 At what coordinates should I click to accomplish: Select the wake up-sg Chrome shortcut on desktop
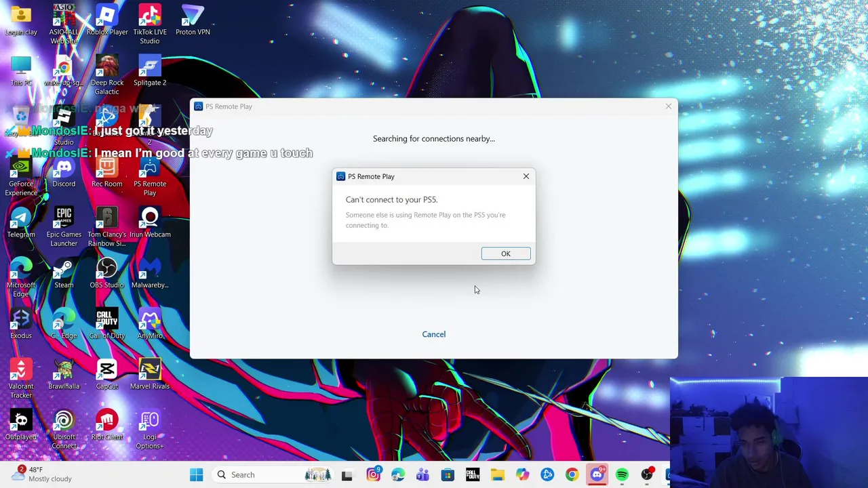point(64,71)
